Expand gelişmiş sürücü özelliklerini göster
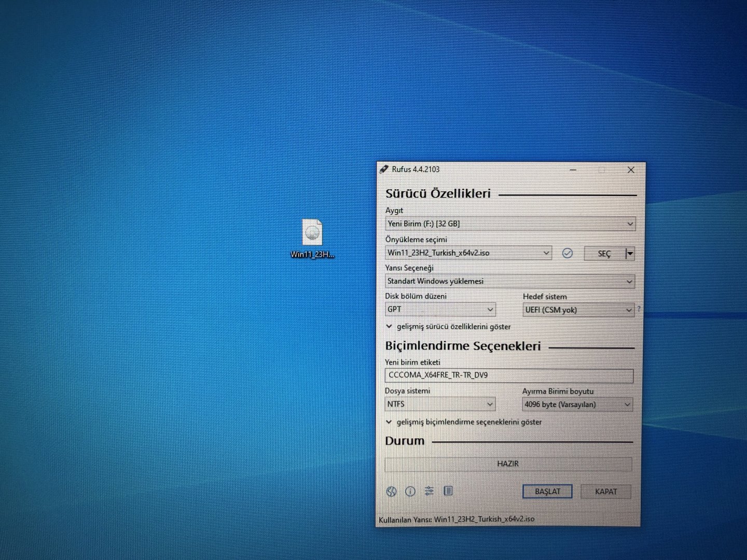The height and width of the screenshot is (560, 747). tap(448, 327)
